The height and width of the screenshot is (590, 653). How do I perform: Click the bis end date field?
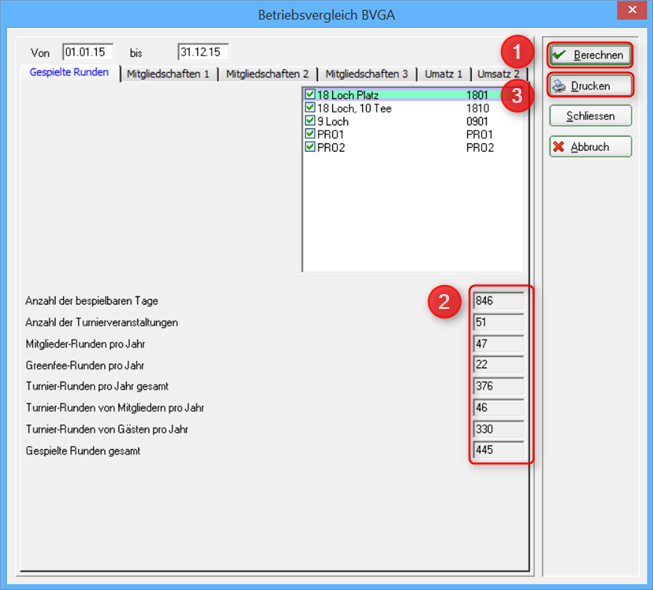coord(203,51)
